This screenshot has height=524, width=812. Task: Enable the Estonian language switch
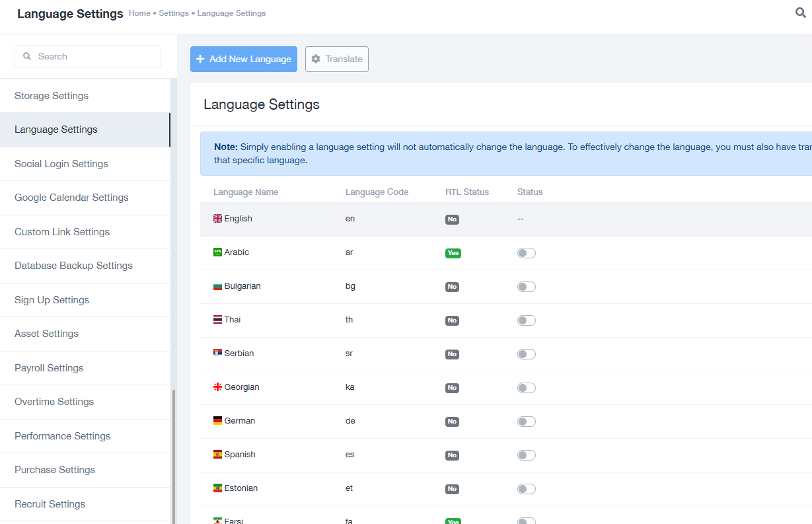(x=526, y=489)
